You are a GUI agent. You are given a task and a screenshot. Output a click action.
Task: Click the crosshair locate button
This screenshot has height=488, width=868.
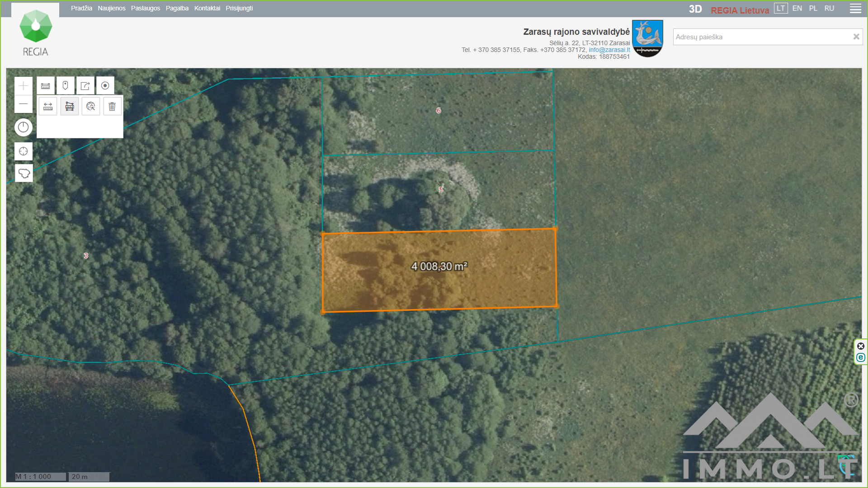click(x=24, y=151)
